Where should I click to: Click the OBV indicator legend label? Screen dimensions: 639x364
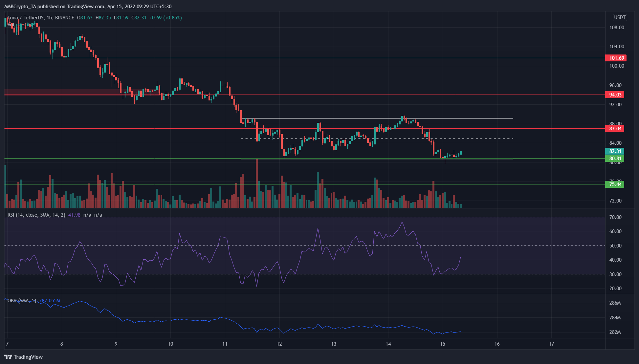click(22, 301)
